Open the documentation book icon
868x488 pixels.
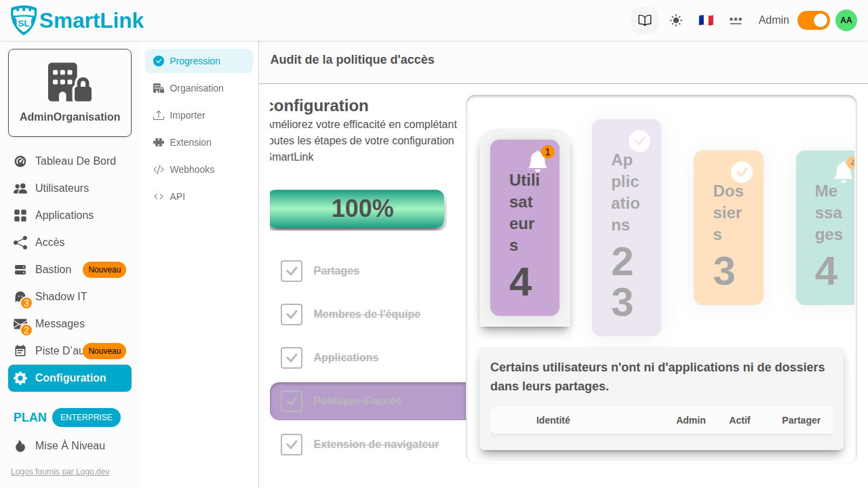(645, 20)
